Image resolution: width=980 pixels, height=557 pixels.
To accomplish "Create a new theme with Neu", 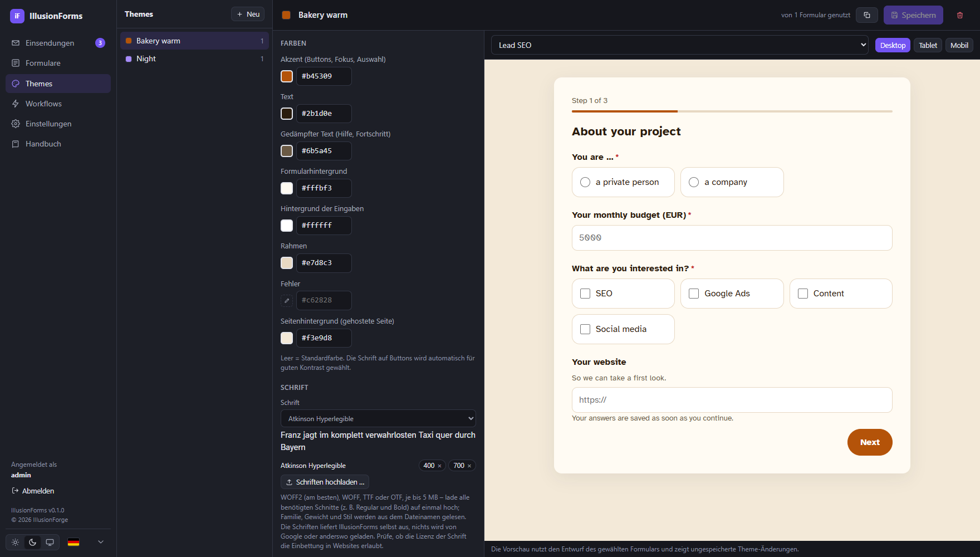I will pyautogui.click(x=248, y=14).
